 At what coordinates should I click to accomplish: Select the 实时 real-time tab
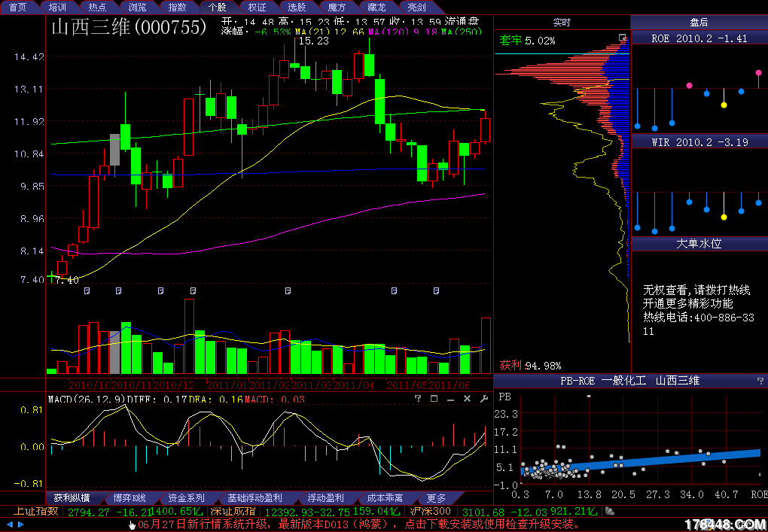(561, 23)
